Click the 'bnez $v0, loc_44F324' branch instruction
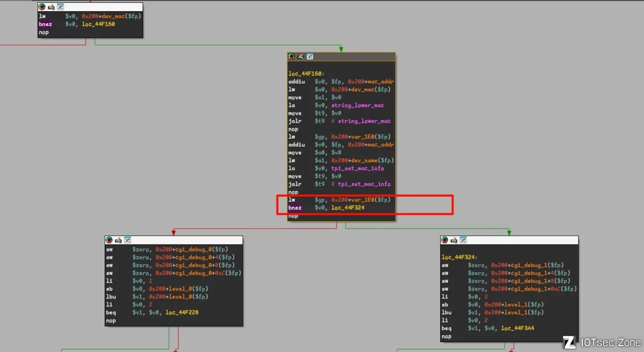This screenshot has height=352, width=644. [326, 207]
